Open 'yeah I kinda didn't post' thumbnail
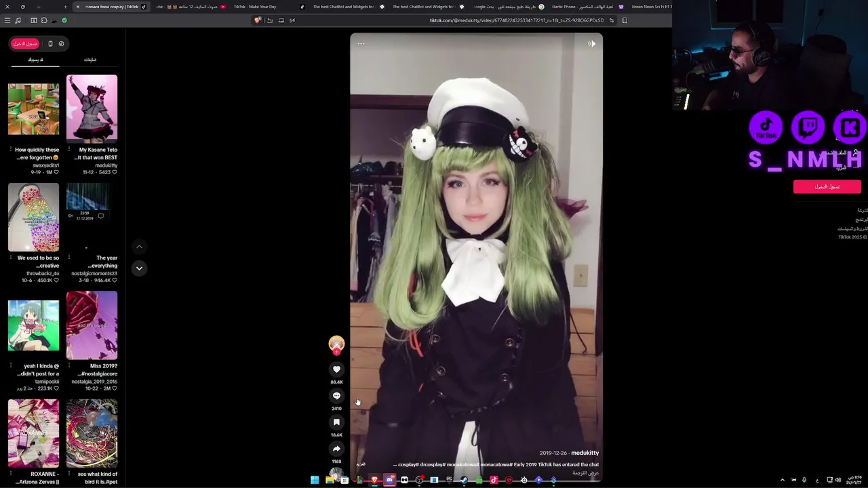Screen dimensions: 868x488 click(33, 326)
